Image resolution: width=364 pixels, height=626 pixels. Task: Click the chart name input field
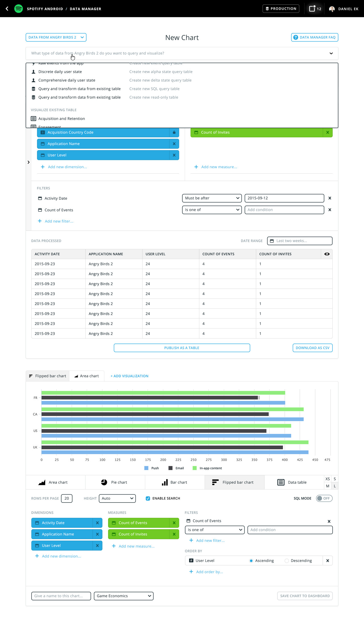coord(61,596)
